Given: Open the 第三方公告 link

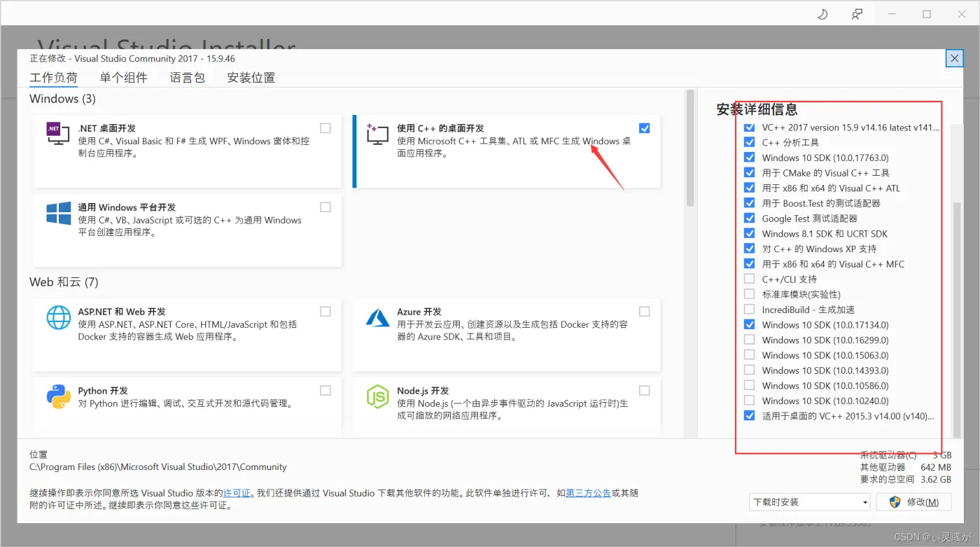Looking at the screenshot, I should pyautogui.click(x=588, y=493).
